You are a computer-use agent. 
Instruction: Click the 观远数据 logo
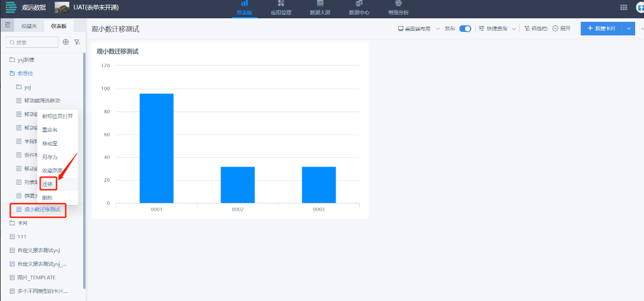[x=26, y=8]
